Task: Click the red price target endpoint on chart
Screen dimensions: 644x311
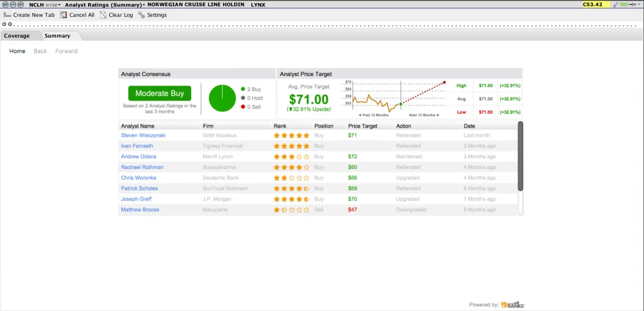Action: point(445,82)
